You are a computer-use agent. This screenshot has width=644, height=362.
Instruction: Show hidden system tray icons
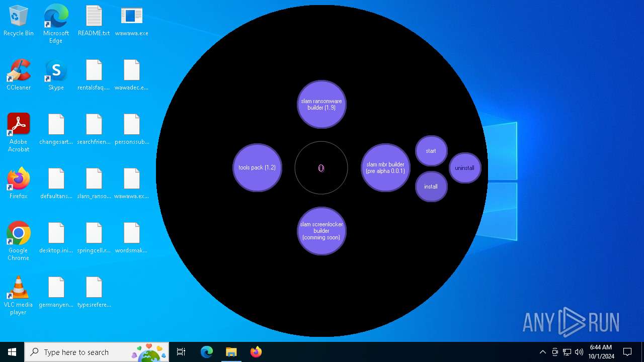[x=542, y=352]
